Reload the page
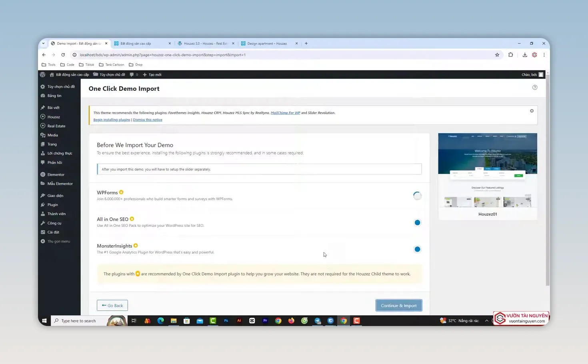 pos(63,55)
